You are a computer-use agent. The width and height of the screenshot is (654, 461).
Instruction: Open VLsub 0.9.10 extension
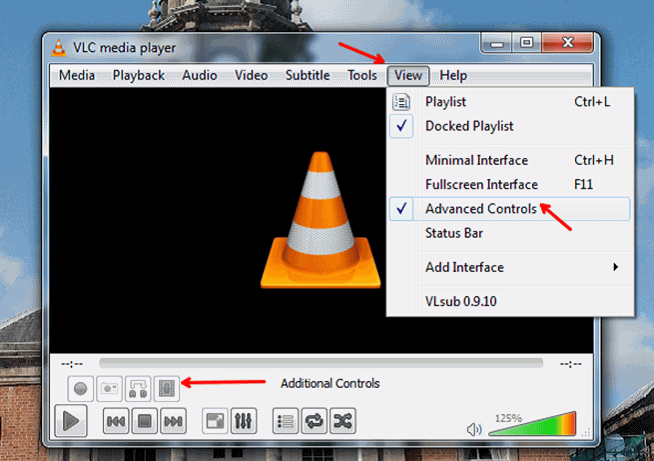510,301
